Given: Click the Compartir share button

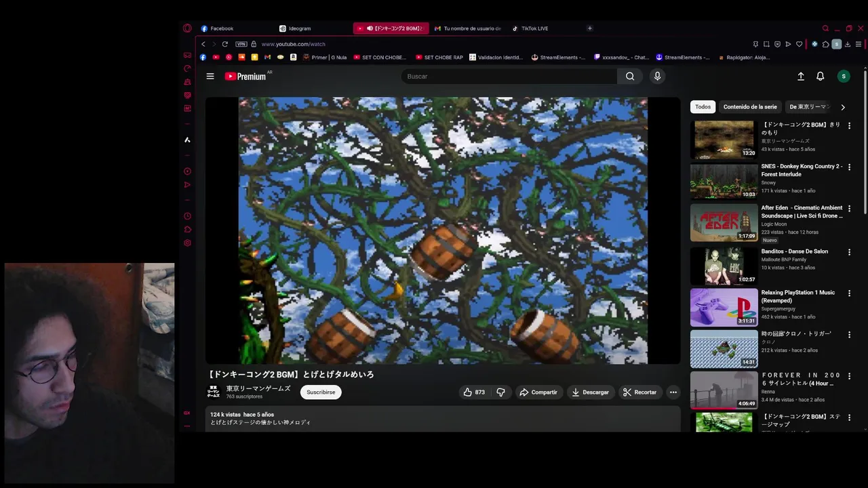Looking at the screenshot, I should pos(538,392).
